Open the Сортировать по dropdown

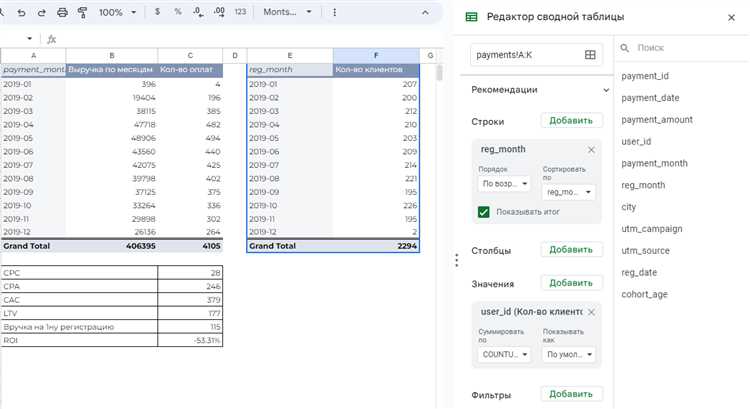click(569, 192)
